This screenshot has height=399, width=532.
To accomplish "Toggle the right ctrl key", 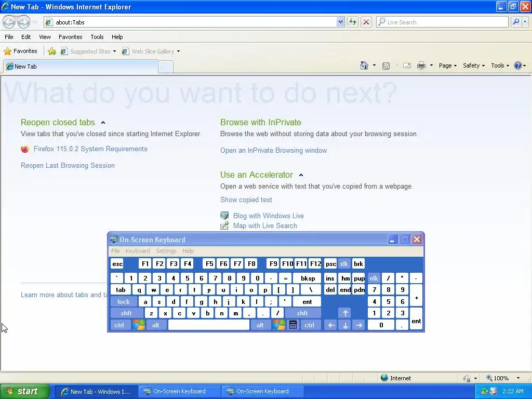I will pyautogui.click(x=310, y=325).
